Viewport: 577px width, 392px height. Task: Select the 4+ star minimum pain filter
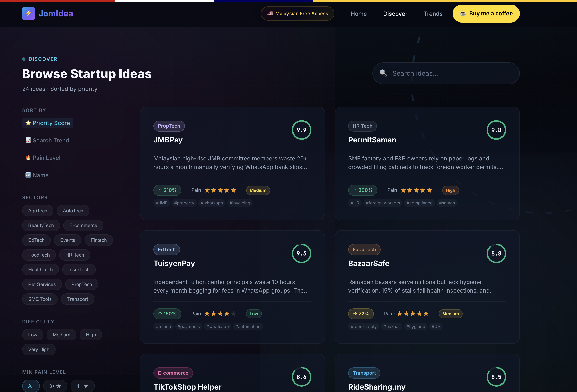(x=82, y=386)
